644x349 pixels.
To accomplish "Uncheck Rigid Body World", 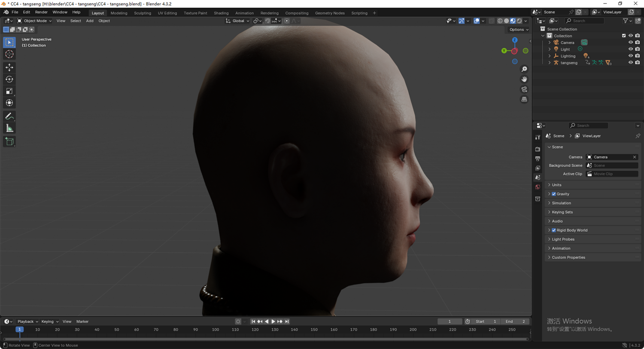I will tap(554, 230).
